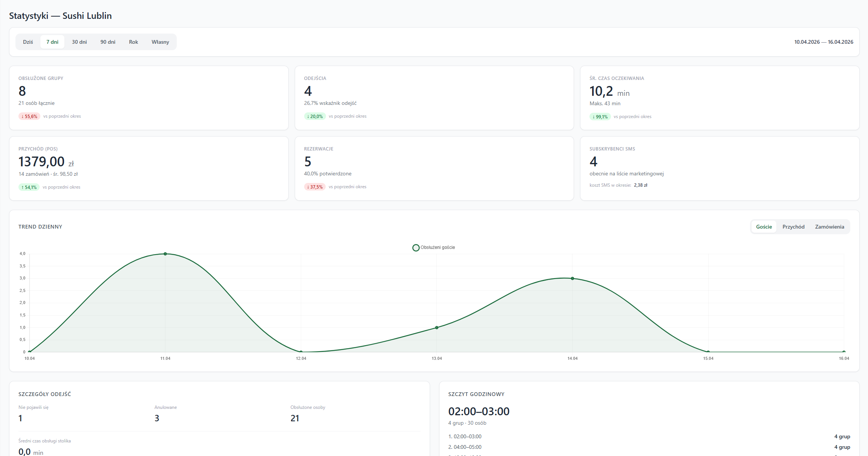This screenshot has height=456, width=868.
Task: Click the 13.04 chart data point
Action: click(436, 328)
